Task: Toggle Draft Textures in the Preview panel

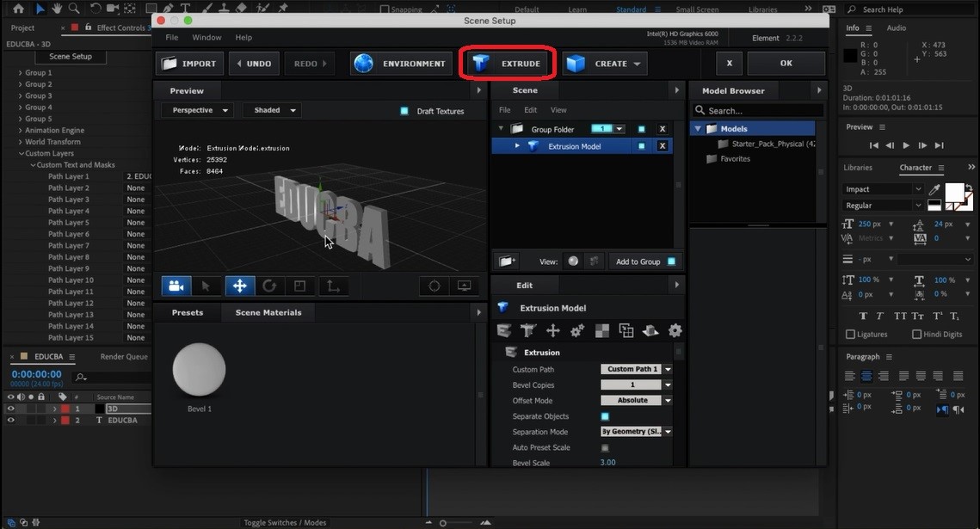Action: (404, 111)
